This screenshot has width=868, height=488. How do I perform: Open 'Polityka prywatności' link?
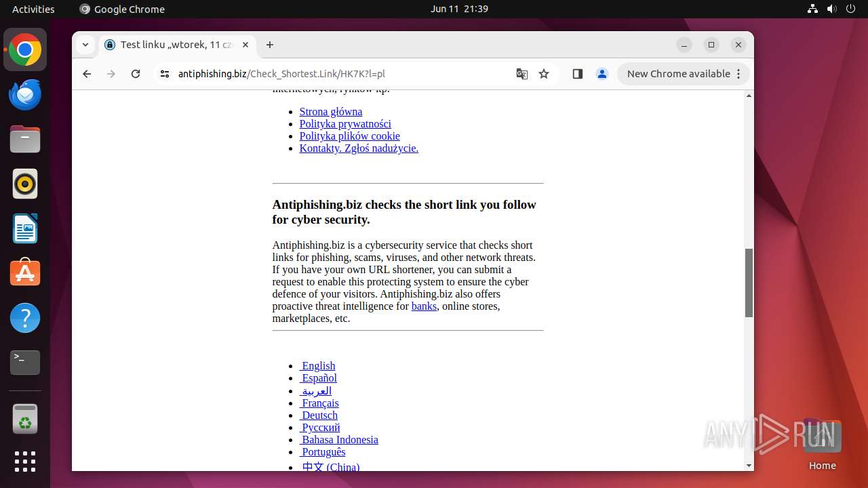[x=345, y=123]
